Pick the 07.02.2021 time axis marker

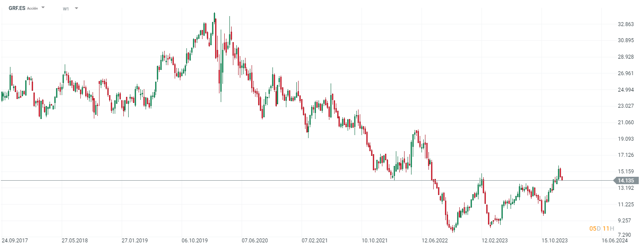314,240
